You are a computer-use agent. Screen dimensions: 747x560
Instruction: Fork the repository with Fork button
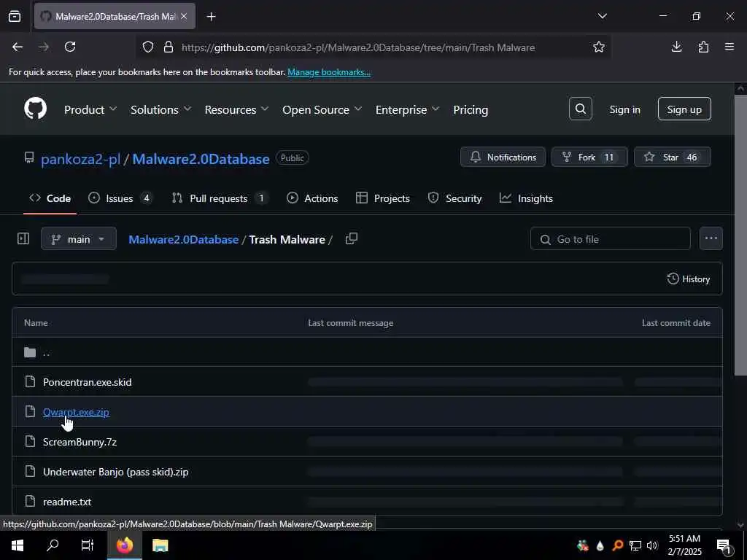click(x=589, y=157)
